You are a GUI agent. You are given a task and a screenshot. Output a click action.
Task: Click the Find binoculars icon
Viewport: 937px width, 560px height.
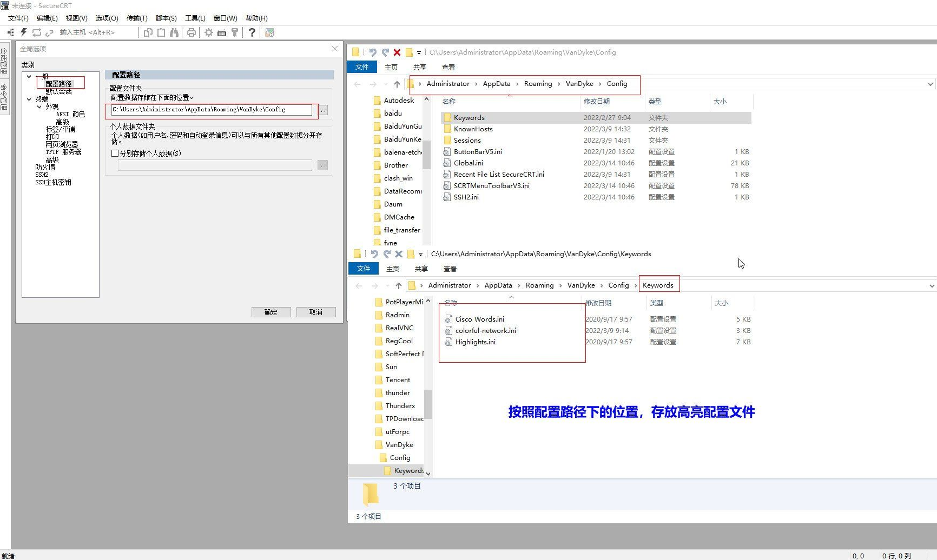174,32
